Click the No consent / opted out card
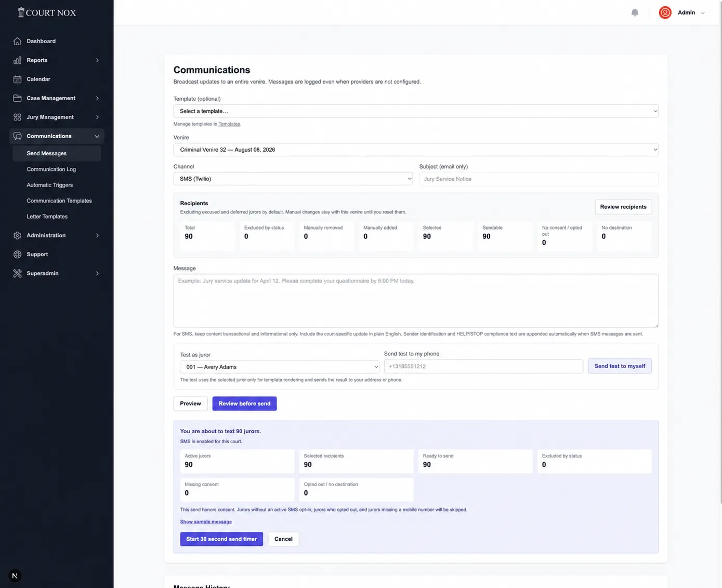The image size is (722, 588). pos(565,236)
